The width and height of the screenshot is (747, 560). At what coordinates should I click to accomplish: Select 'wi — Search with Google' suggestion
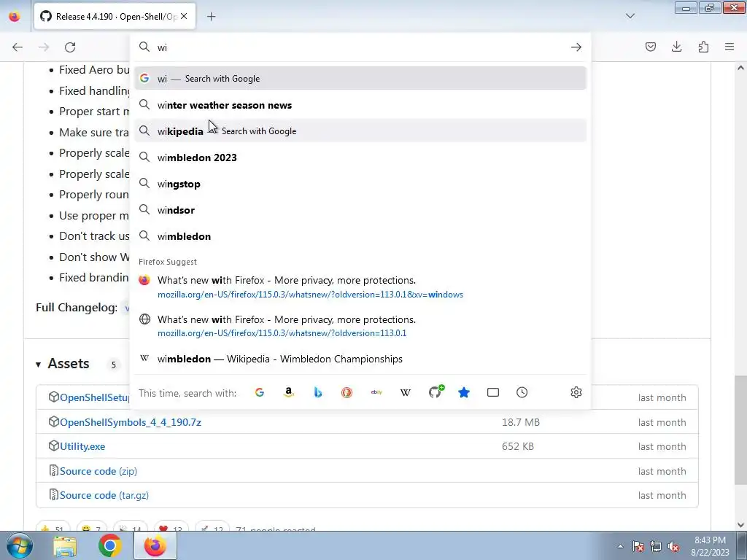pyautogui.click(x=360, y=79)
